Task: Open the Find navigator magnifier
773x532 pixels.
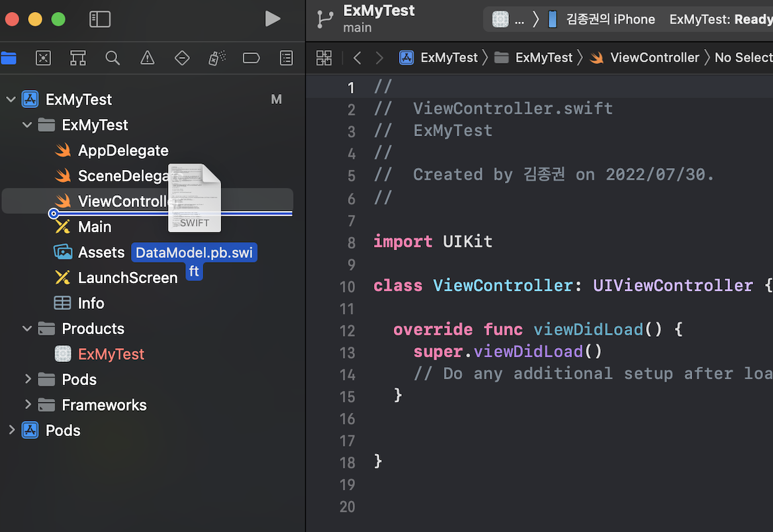Action: [x=113, y=58]
